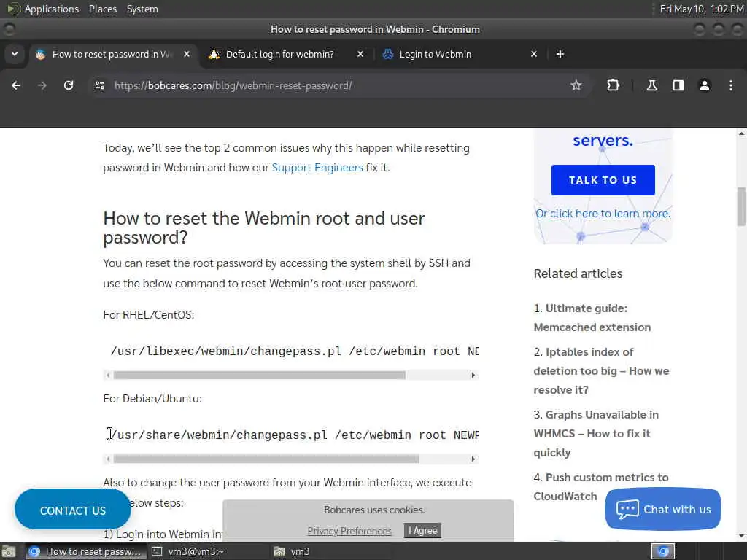This screenshot has height=560, width=747.
Task: Switch to 'Default login for webmin?' tab
Action: (280, 54)
